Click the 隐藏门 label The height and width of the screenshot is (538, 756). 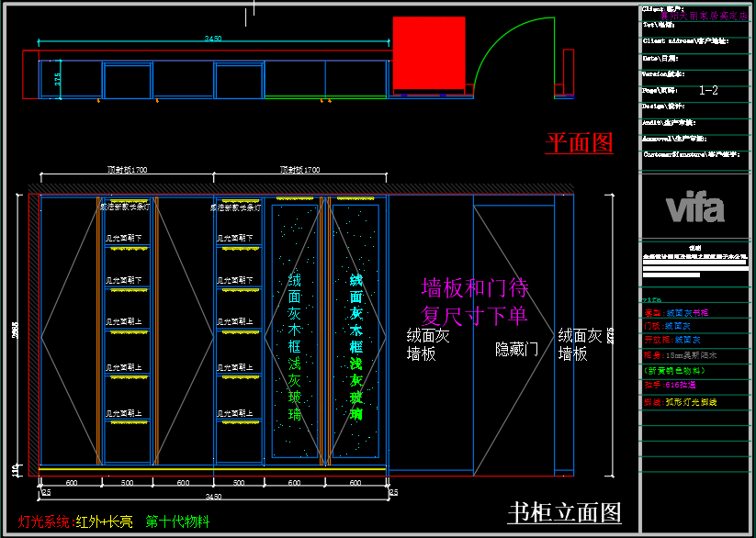coord(516,349)
